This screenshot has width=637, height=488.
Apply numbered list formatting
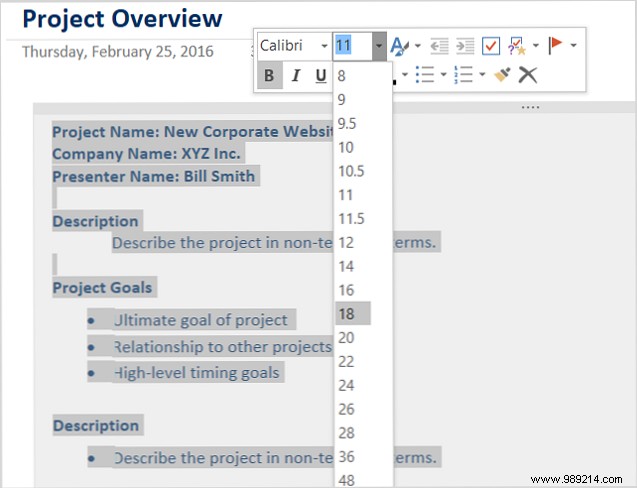point(463,75)
